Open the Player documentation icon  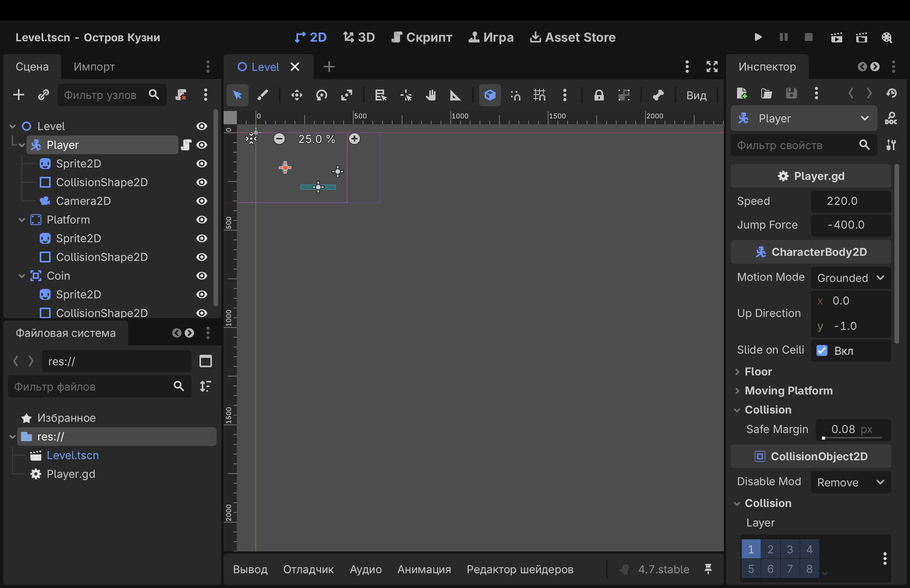click(x=891, y=118)
